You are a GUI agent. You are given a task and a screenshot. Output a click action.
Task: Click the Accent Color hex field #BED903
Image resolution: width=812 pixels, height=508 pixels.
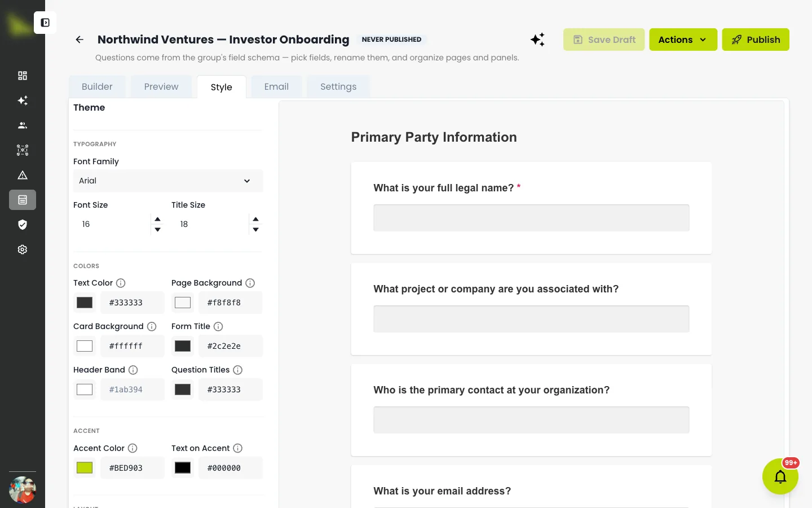133,468
